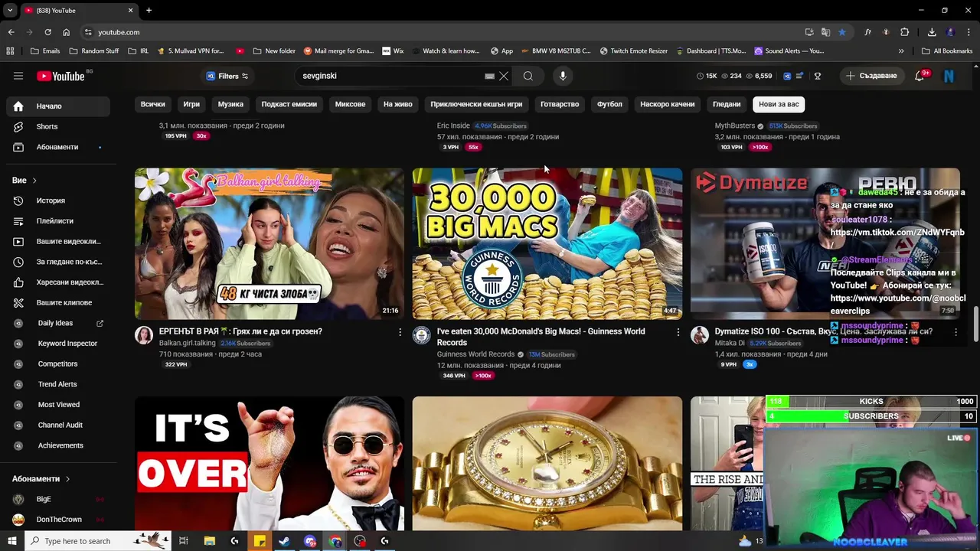The image size is (980, 551).
Task: Click the 30,000 Big Macs video thumbnail
Action: tap(547, 243)
